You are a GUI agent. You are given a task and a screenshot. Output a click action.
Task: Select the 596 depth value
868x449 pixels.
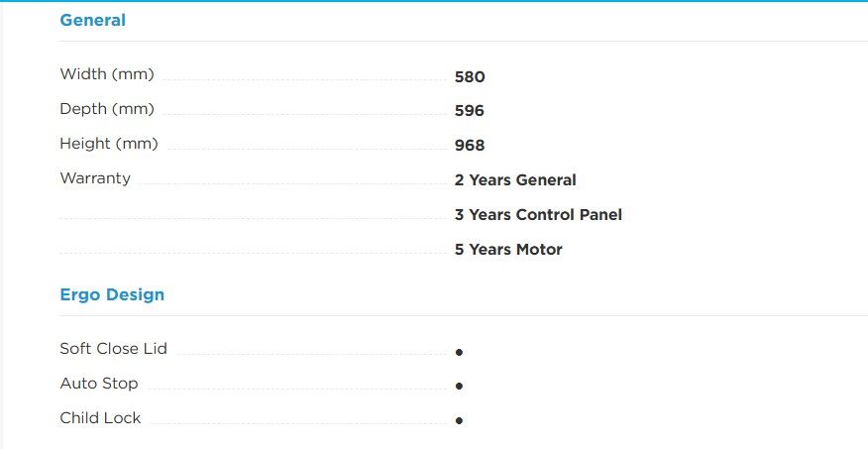tap(470, 111)
